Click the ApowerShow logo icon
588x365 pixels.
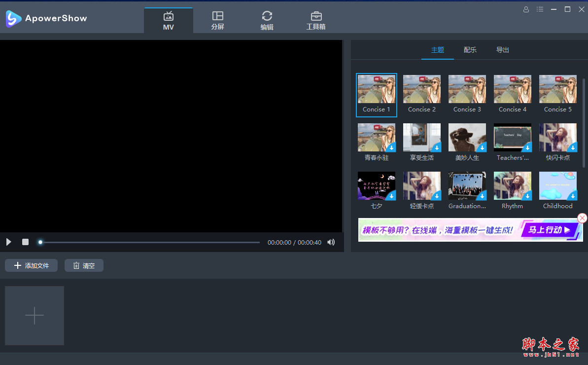click(13, 18)
